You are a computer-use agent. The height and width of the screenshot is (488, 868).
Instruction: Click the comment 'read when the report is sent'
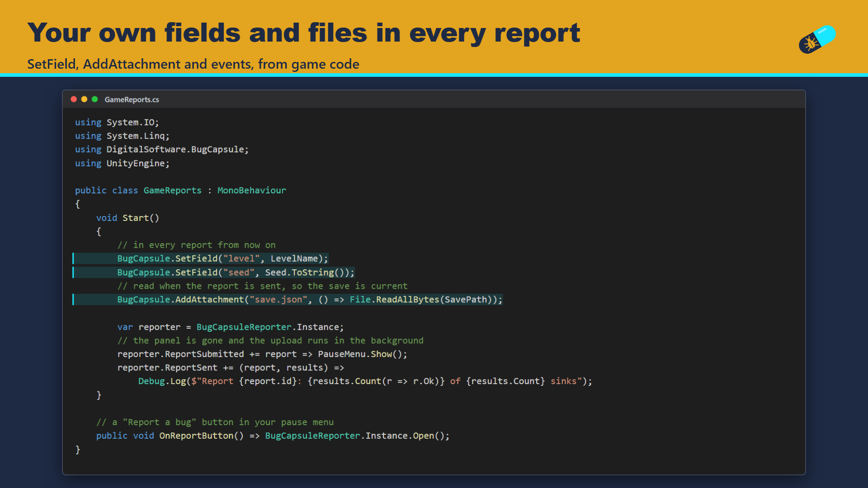262,286
